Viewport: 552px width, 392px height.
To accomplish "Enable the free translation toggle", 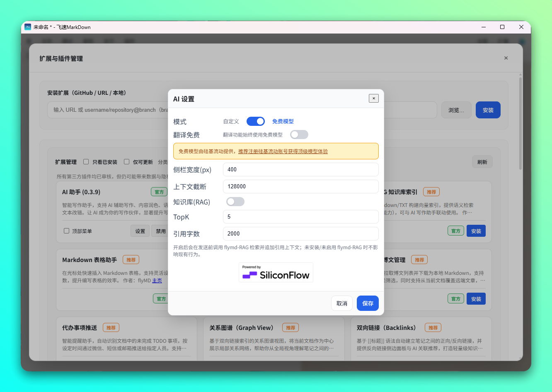I will [x=299, y=135].
